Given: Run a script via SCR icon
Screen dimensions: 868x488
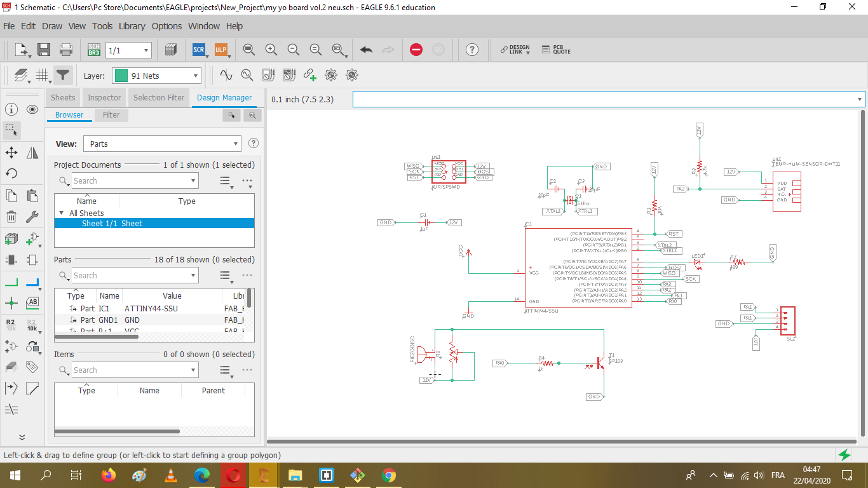Looking at the screenshot, I should coord(199,50).
